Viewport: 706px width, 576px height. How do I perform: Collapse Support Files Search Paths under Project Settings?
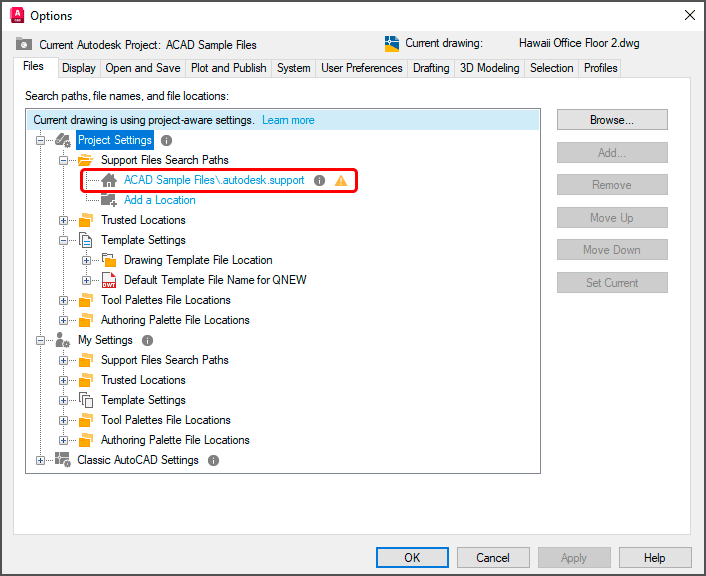[63, 160]
